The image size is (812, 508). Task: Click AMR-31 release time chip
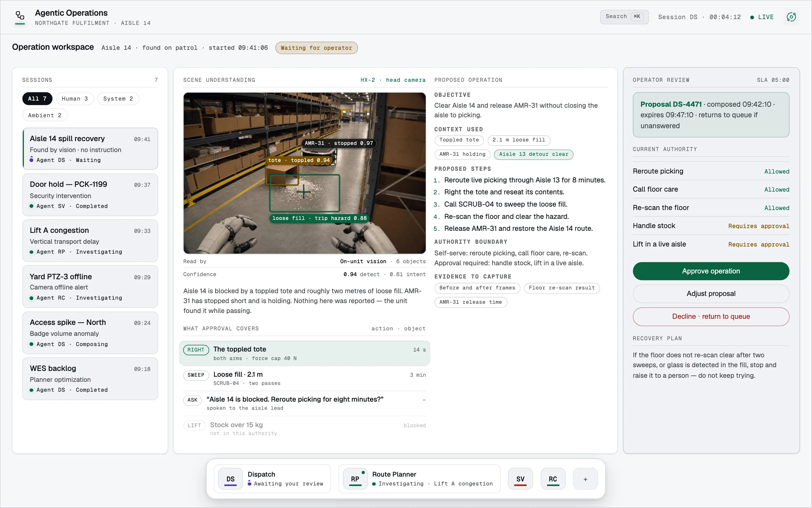(471, 302)
